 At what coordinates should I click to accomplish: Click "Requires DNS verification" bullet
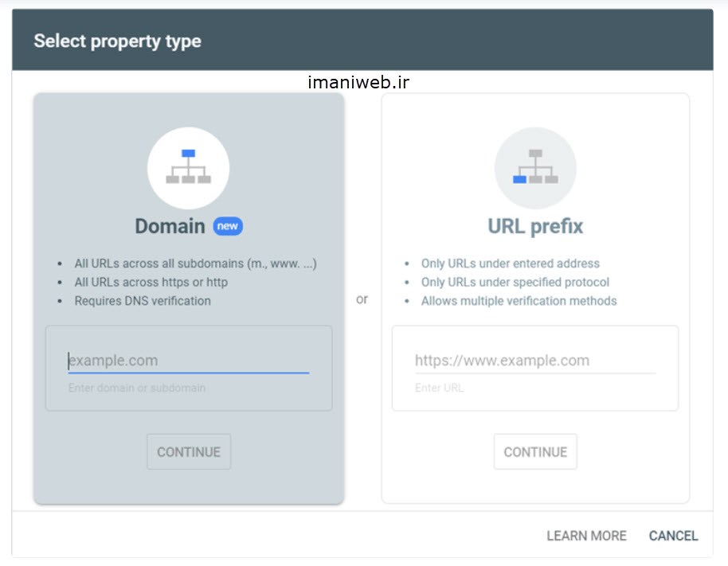click(143, 301)
